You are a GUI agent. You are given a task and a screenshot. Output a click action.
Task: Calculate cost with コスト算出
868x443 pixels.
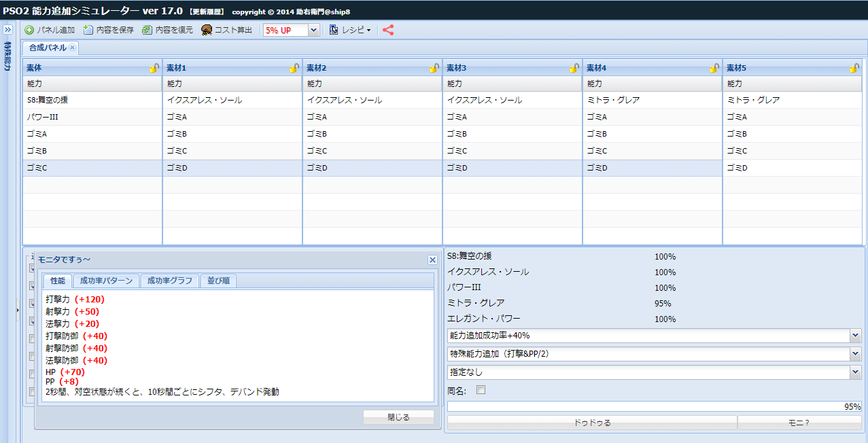coord(226,30)
